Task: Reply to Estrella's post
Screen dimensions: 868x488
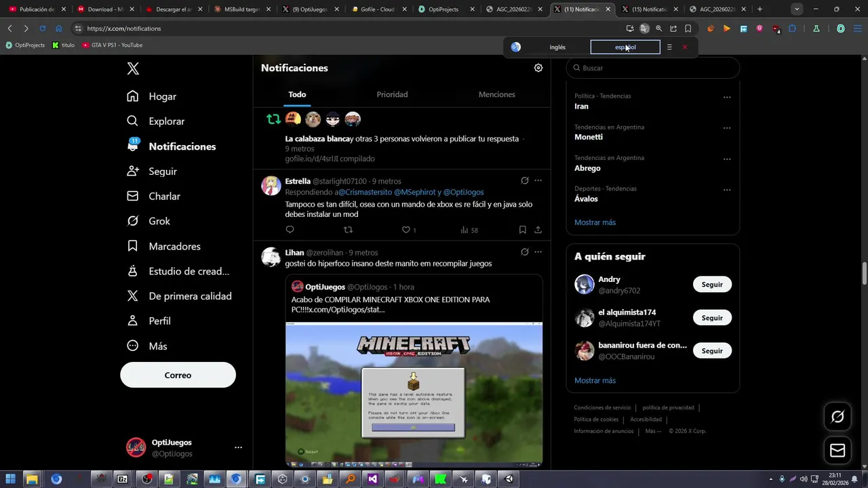Action: tap(290, 230)
